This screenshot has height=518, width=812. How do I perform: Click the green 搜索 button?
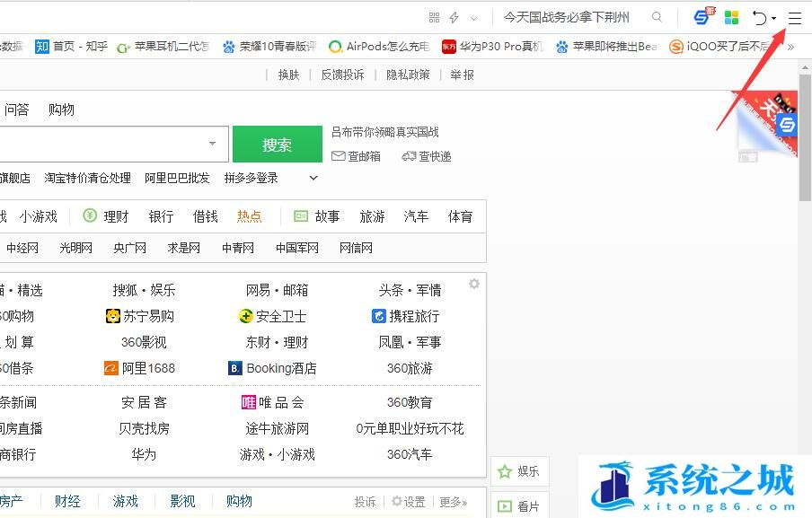(277, 145)
